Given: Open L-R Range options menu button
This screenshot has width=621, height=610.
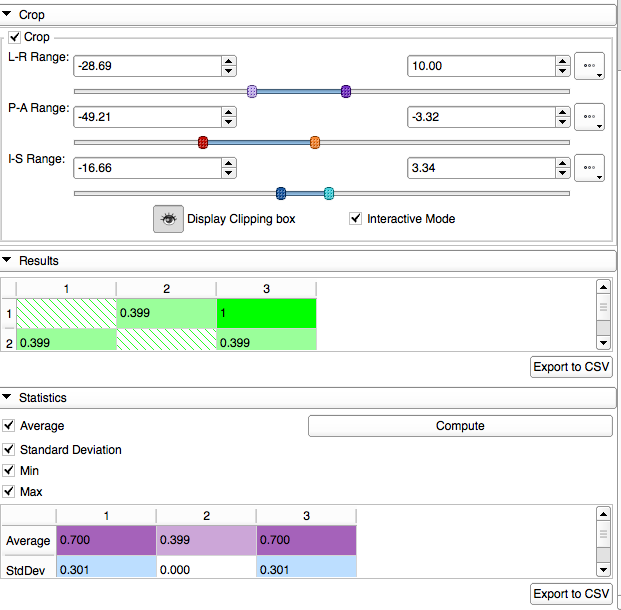Looking at the screenshot, I should click(x=590, y=67).
